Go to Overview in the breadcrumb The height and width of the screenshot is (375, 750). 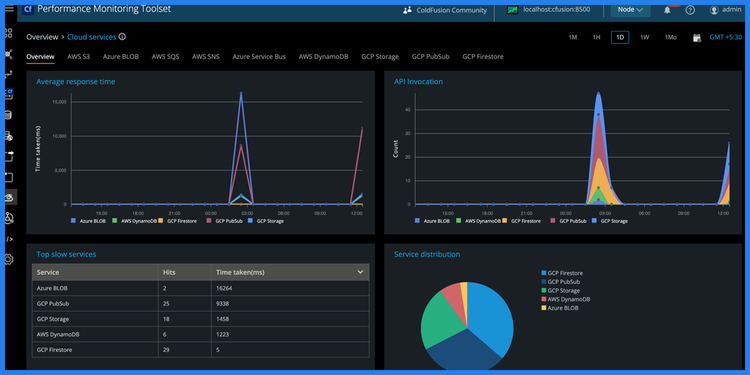tap(42, 37)
